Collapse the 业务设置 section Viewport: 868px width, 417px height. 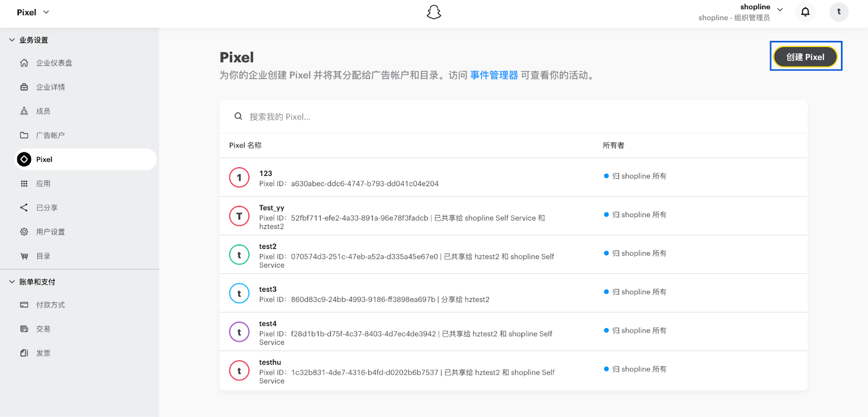point(12,40)
